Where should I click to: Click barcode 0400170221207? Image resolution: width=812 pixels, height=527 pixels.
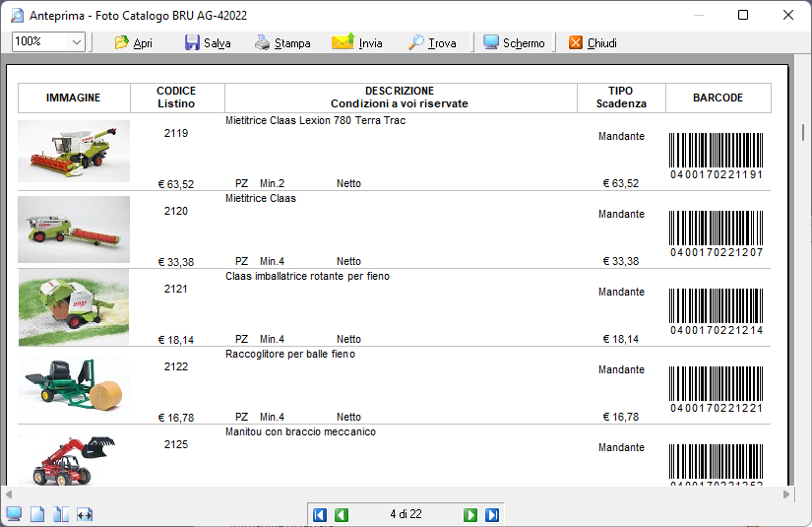coord(717,233)
